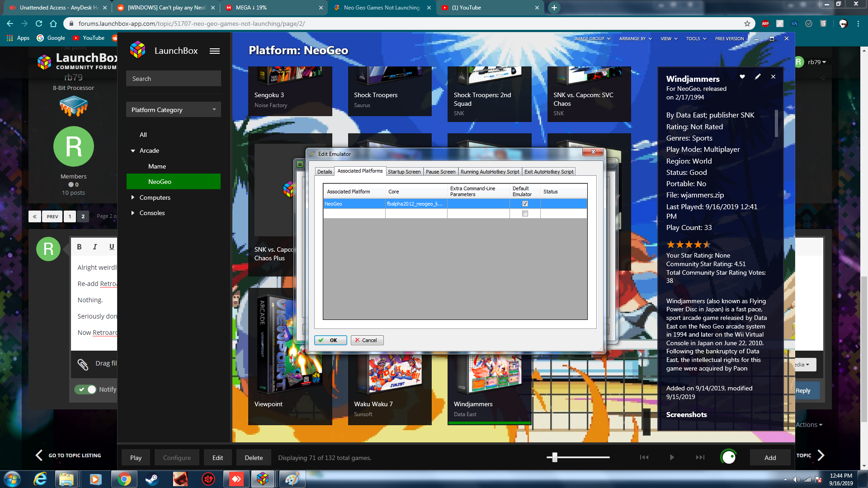This screenshot has height=488, width=868.
Task: Switch to the Startup Screen tab
Action: point(404,172)
